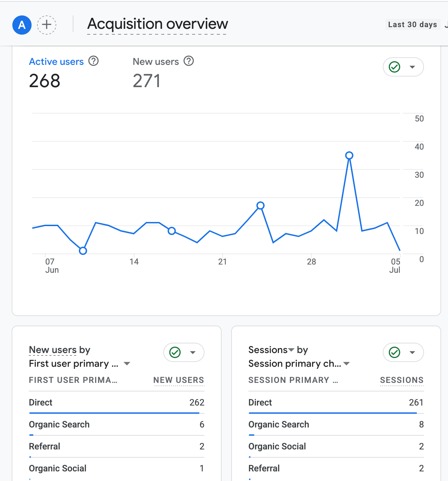
Task: Click Direct row in Sessions table
Action: pos(336,402)
